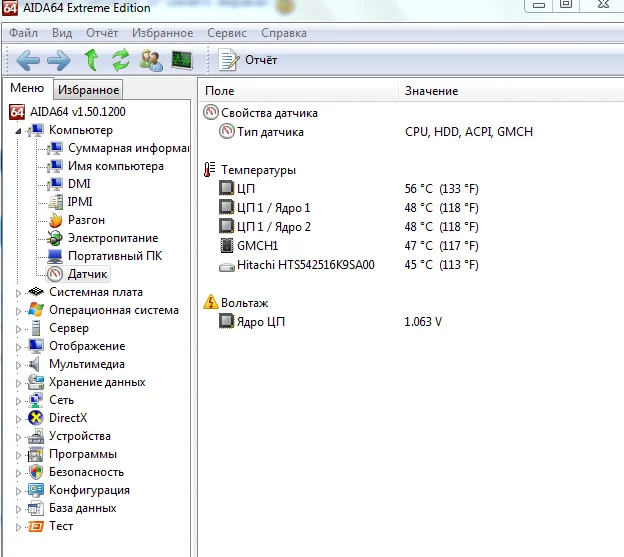
Task: Expand the Конфигурация node
Action: [18, 491]
